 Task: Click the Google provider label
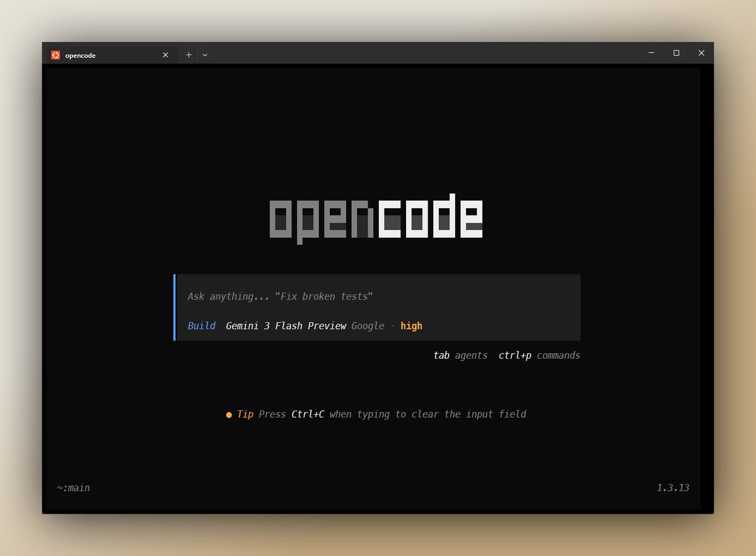tap(368, 326)
